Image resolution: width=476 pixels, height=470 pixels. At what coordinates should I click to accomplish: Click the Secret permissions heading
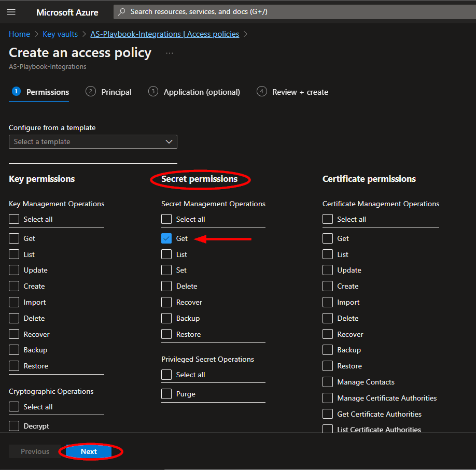pyautogui.click(x=200, y=179)
